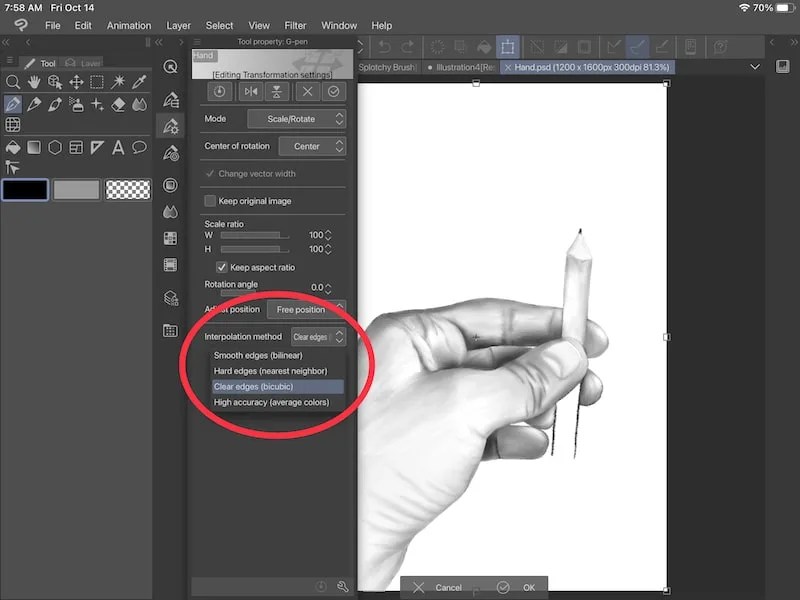800x600 pixels.
Task: Switch to the Layer tab
Action: 85,61
